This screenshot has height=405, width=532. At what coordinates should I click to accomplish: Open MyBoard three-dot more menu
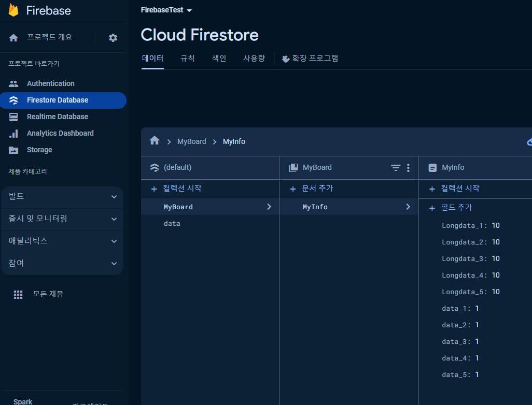tap(408, 167)
